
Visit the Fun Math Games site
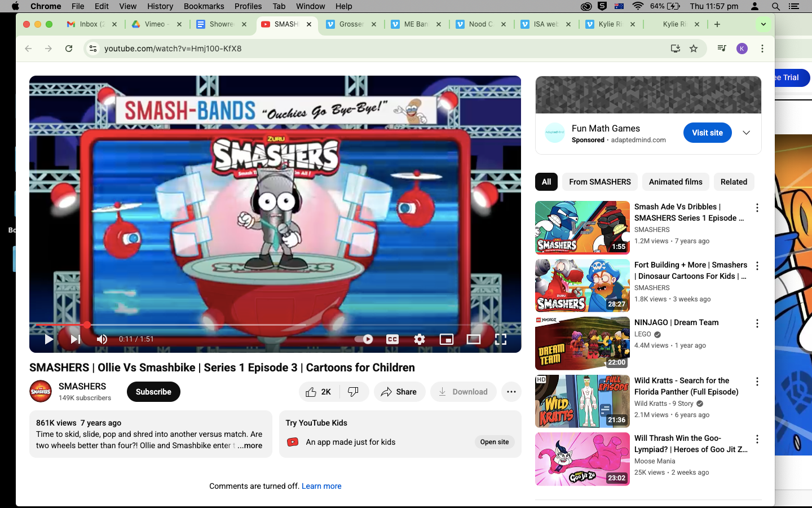point(708,133)
